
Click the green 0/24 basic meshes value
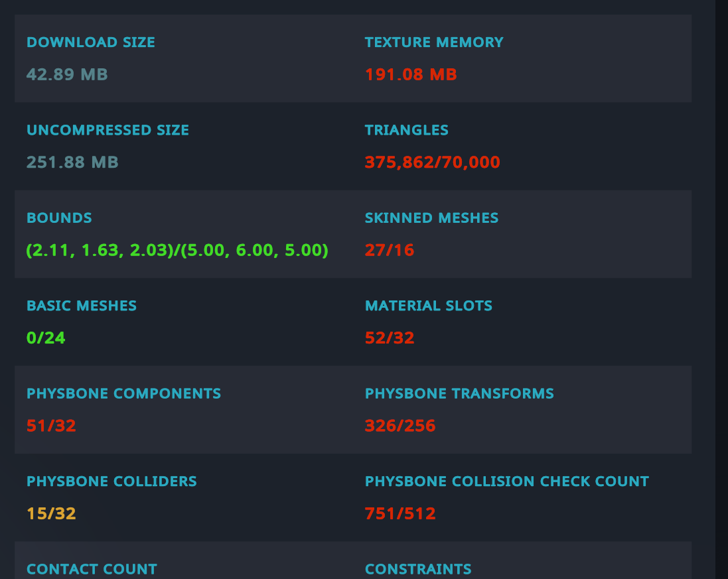46,338
